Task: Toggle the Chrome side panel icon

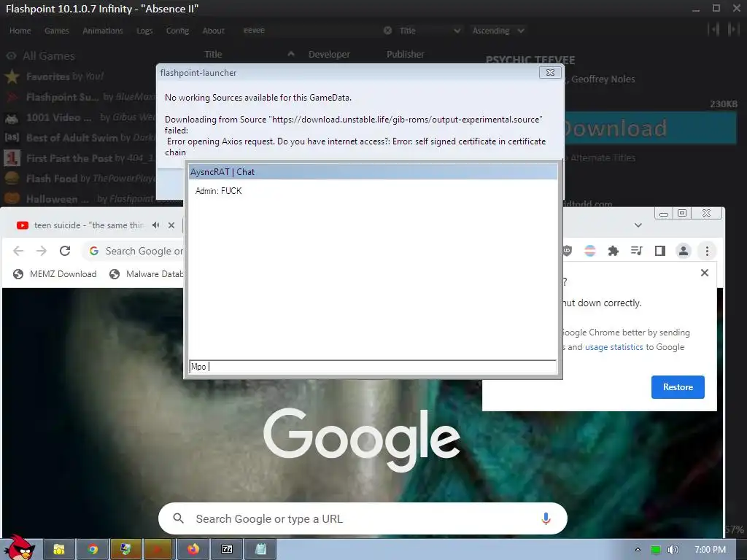Action: point(659,251)
